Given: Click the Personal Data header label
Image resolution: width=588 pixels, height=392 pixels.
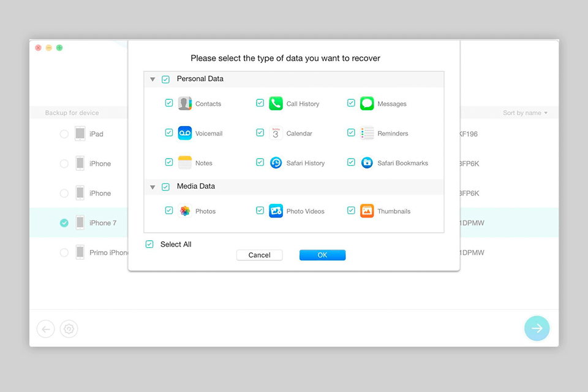Looking at the screenshot, I should pyautogui.click(x=200, y=79).
